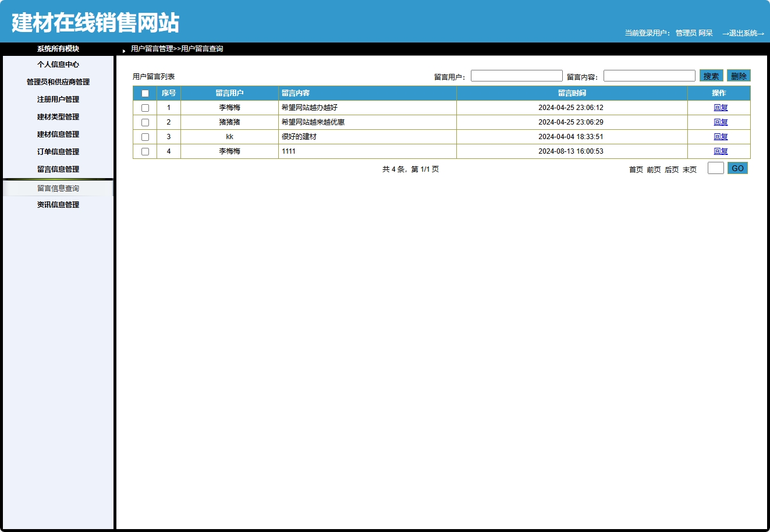Check the checkbox on 猪猪猪's message row
The width and height of the screenshot is (770, 532).
click(145, 122)
